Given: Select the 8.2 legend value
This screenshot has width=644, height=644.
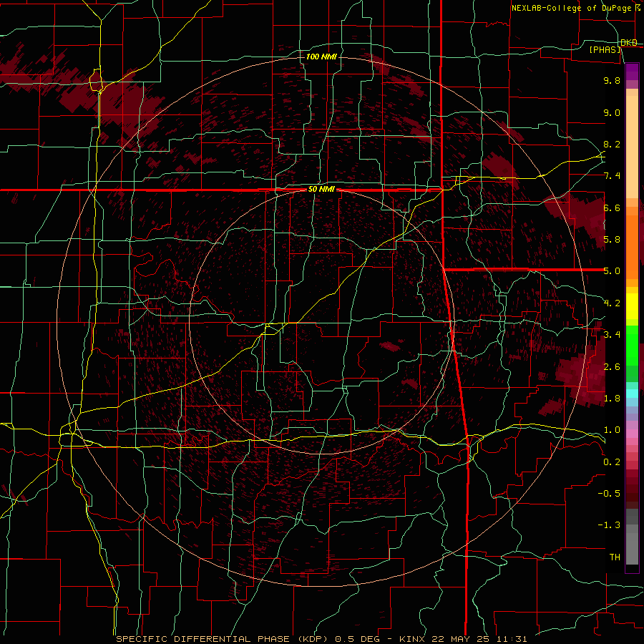Looking at the screenshot, I should coord(612,144).
